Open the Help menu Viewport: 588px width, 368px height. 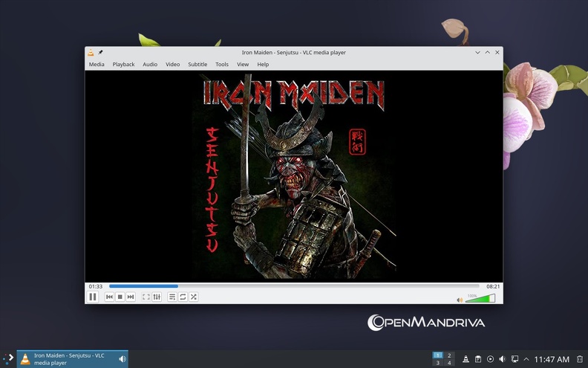263,64
